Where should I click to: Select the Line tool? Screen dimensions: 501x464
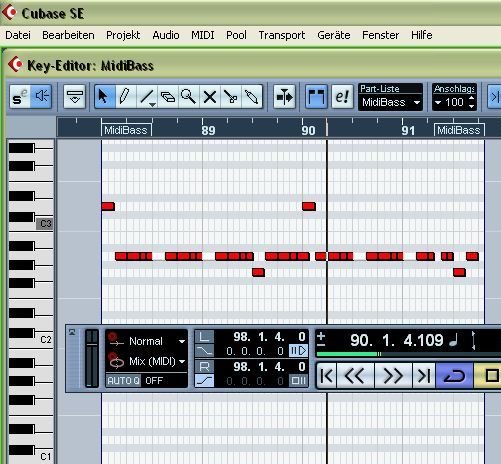[x=147, y=97]
